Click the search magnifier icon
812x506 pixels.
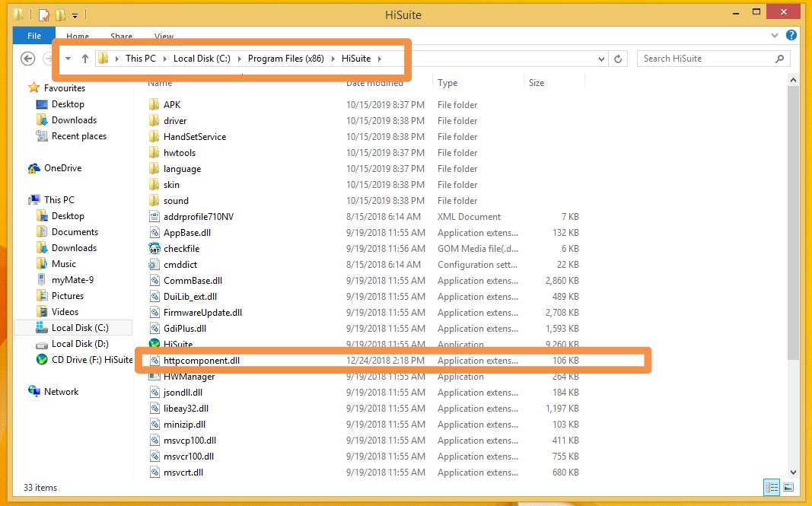(779, 59)
